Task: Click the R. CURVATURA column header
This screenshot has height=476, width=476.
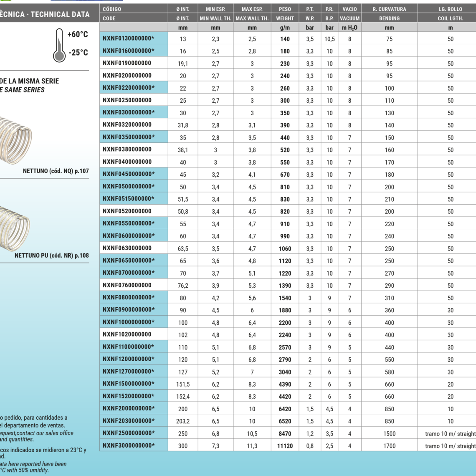Action: [x=389, y=9]
